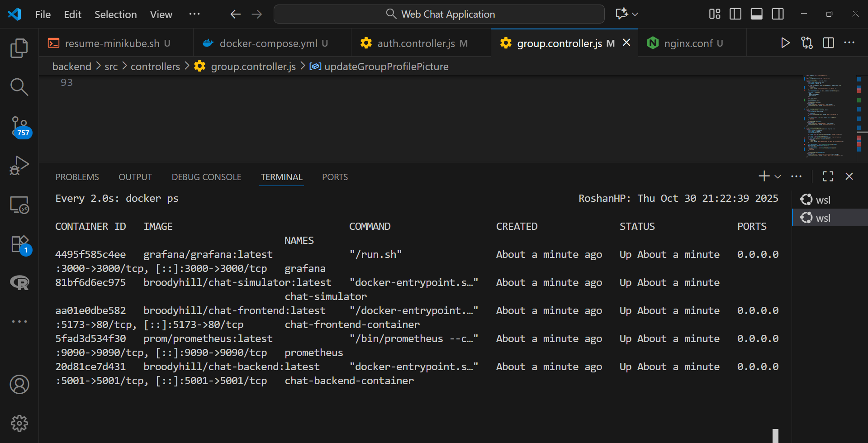The width and height of the screenshot is (868, 443).
Task: Select the DEBUG CONSOLE panel tab
Action: [x=206, y=177]
